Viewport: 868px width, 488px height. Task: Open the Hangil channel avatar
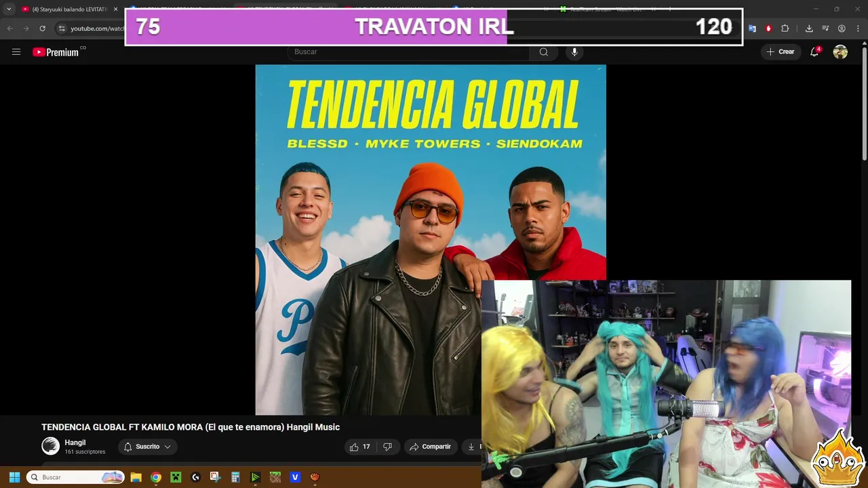point(50,446)
